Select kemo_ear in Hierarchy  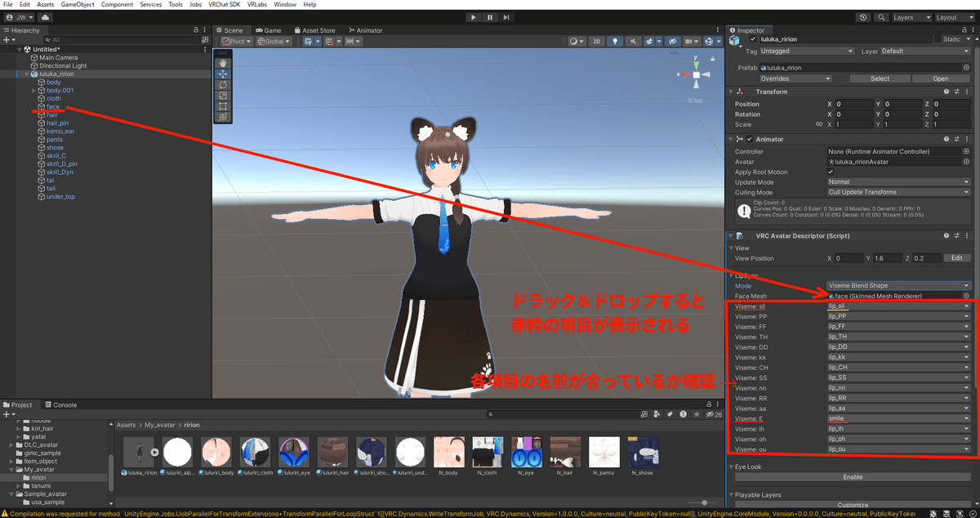pyautogui.click(x=61, y=132)
